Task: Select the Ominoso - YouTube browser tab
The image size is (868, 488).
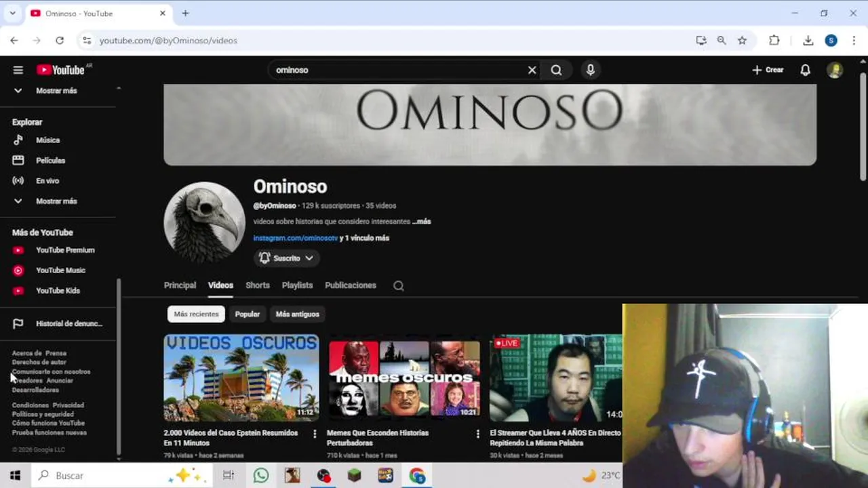Action: pos(98,14)
